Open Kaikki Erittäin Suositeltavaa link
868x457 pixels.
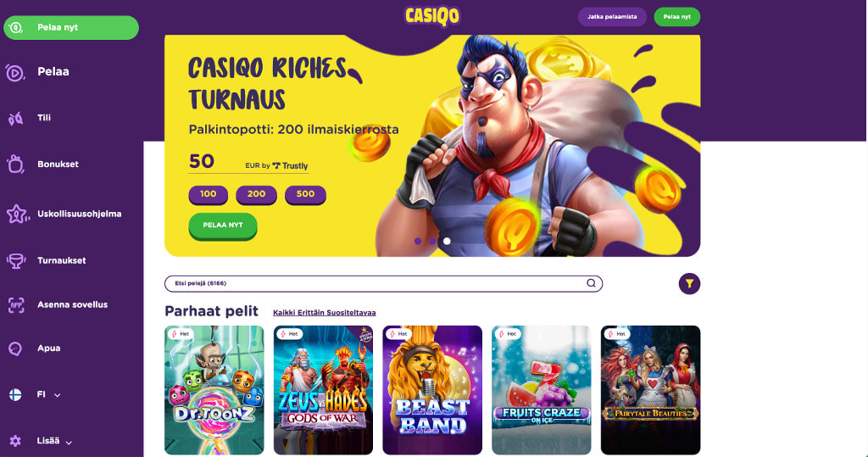[325, 313]
